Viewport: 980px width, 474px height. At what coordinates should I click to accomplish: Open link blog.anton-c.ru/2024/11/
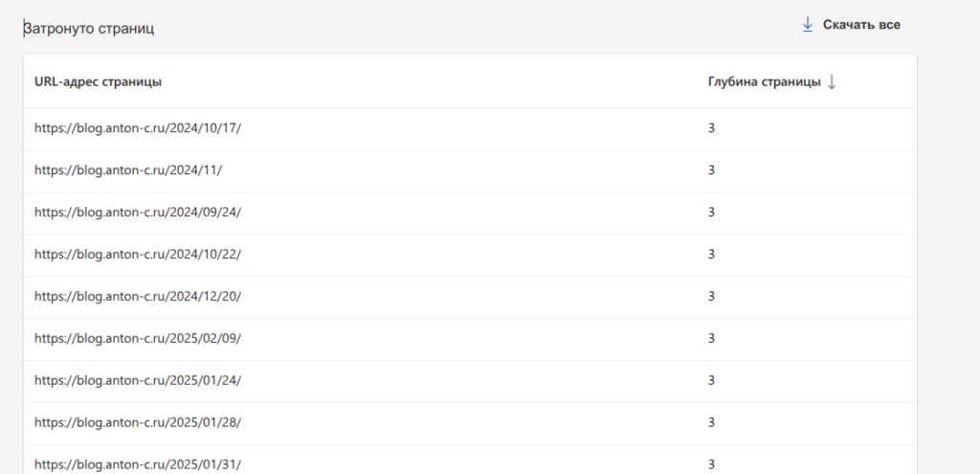click(x=128, y=170)
